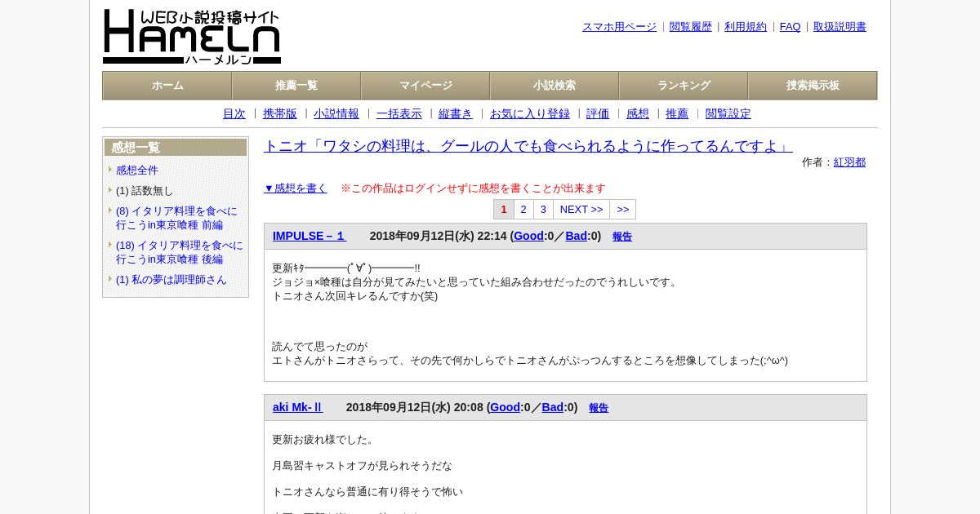Rate aki Mk-Ⅱ comment as Good
980x514 pixels.
pos(505,407)
